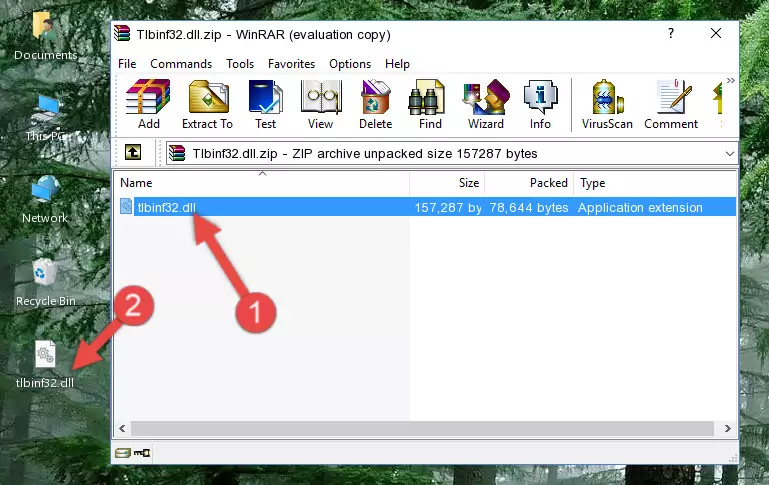
Task: Click the horizontal scrollbar left arrow
Action: [x=123, y=429]
